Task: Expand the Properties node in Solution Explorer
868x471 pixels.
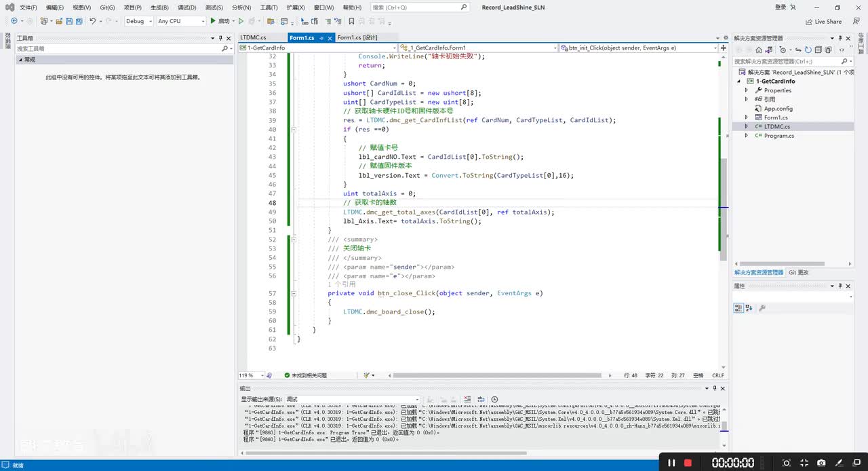Action: point(747,90)
